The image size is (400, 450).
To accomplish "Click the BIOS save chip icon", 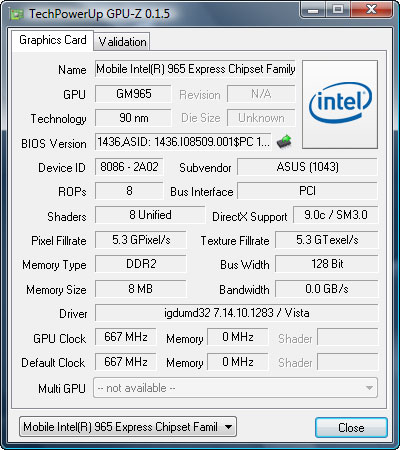I will [284, 142].
